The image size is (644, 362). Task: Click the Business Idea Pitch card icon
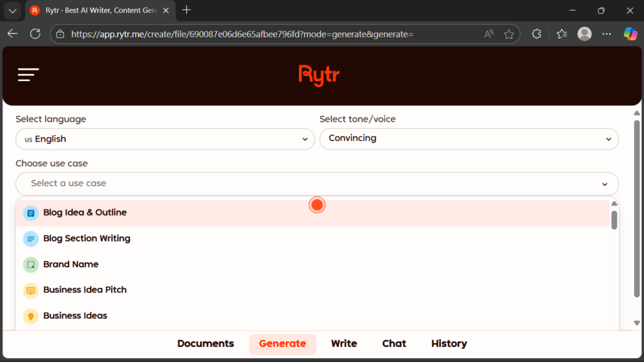click(30, 290)
